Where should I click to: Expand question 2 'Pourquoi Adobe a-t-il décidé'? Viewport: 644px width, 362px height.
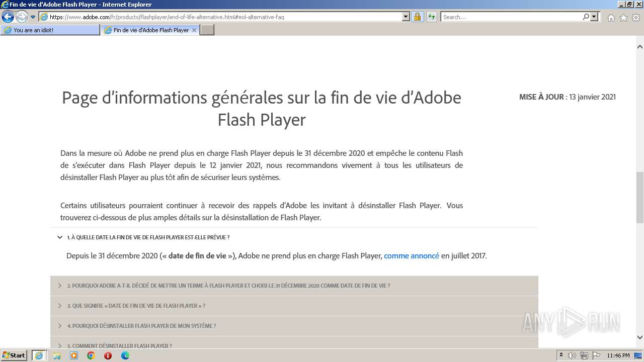tap(294, 286)
